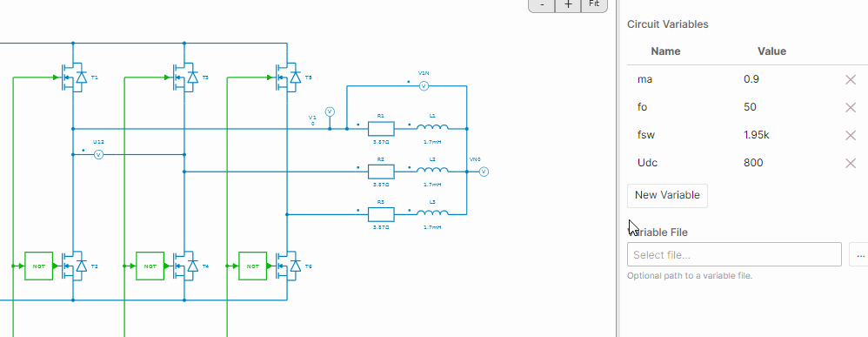This screenshot has height=337, width=868.
Task: Select the NOT gate driving T4
Action: point(150,266)
